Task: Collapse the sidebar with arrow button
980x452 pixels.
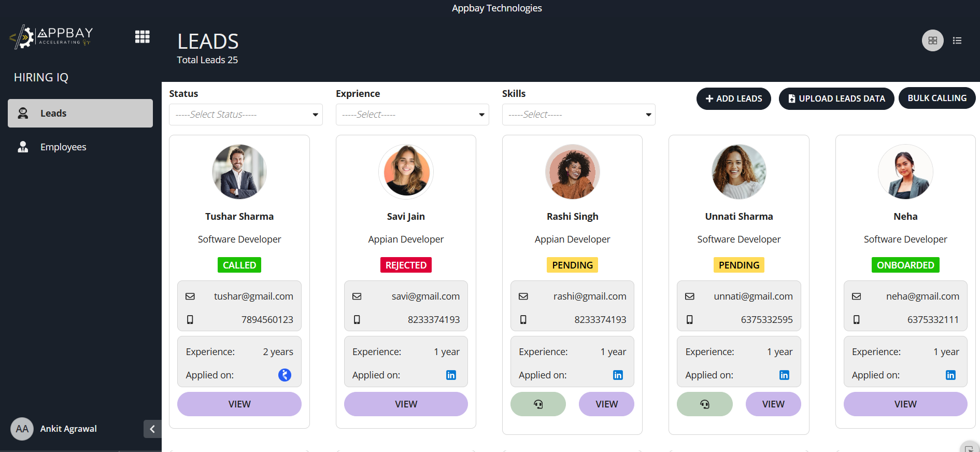Action: pos(152,429)
